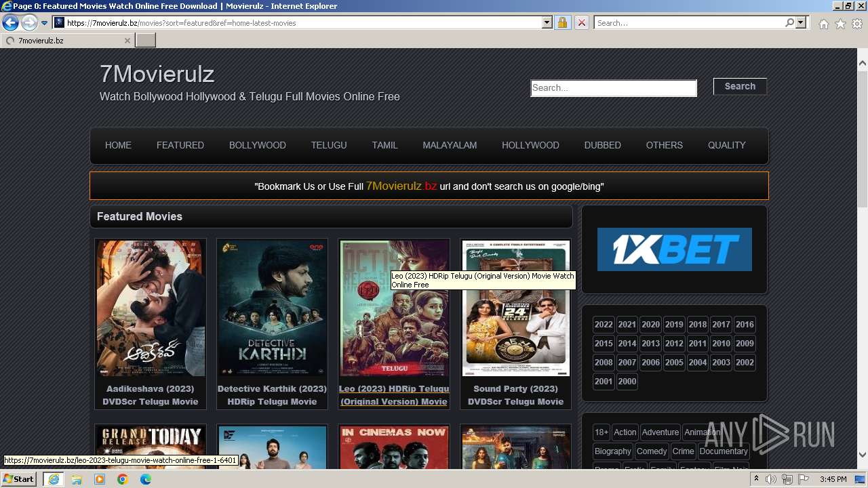Open Aadikeshava (2023) movie poster
This screenshot has height=488, width=868.
pos(151,308)
